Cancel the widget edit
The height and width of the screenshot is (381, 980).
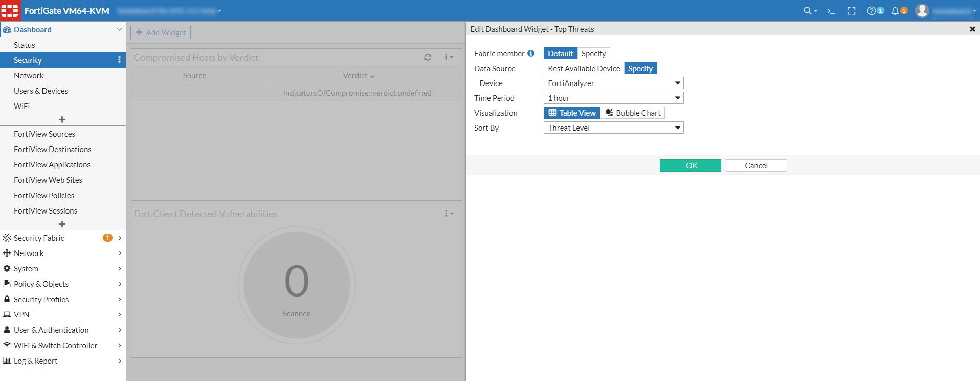pos(756,165)
